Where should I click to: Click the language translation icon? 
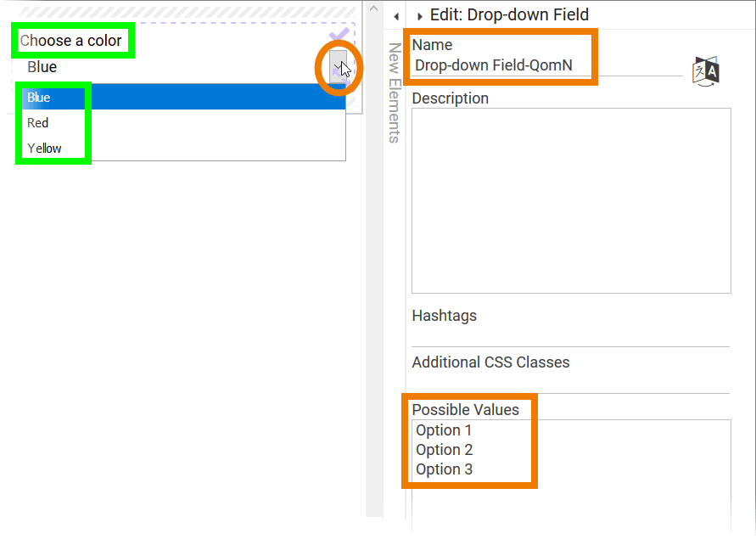click(x=705, y=71)
